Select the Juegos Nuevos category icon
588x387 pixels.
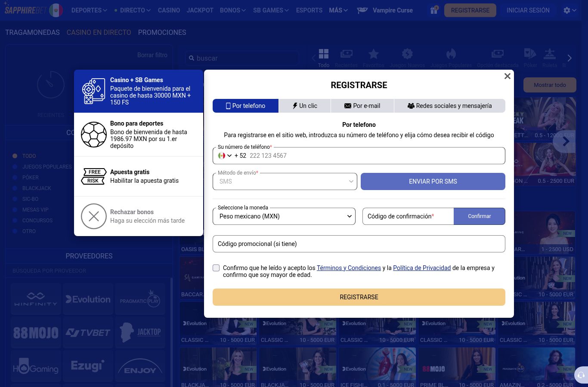tap(407, 58)
